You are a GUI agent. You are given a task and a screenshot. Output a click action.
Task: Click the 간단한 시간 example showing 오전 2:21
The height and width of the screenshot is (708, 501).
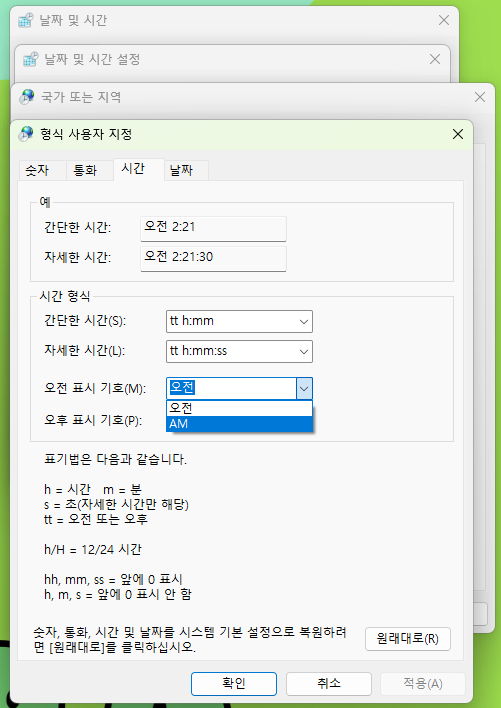pyautogui.click(x=213, y=228)
